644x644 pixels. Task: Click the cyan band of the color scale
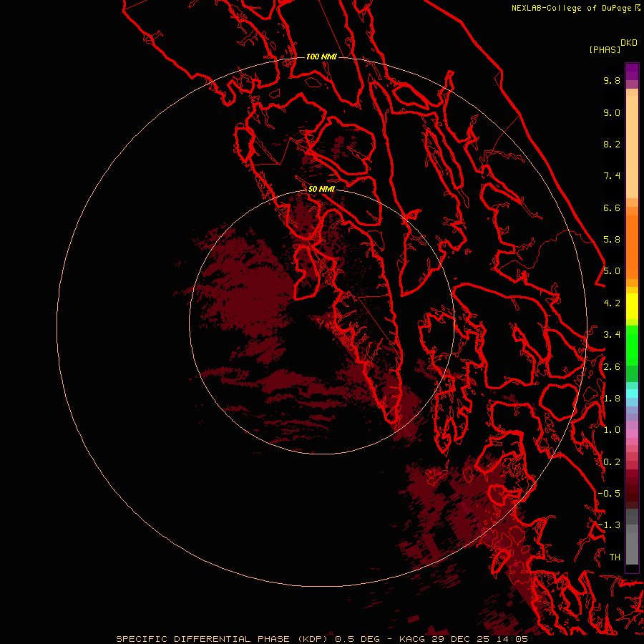click(x=632, y=394)
